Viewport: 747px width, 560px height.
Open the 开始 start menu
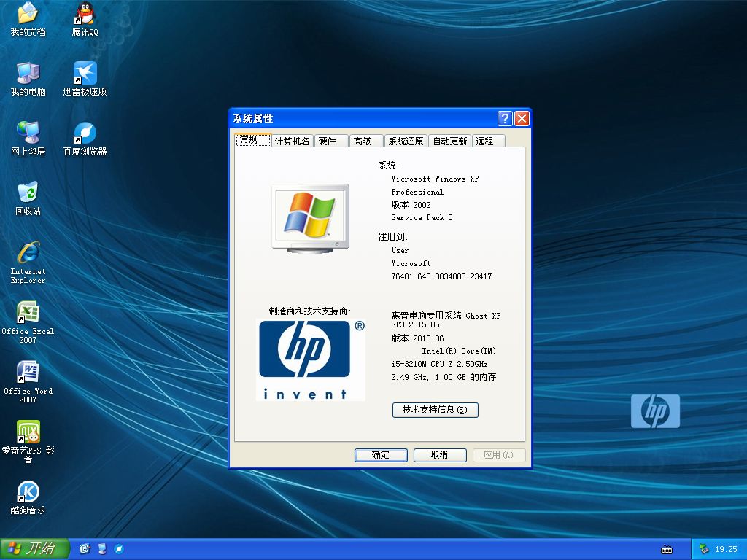[34, 549]
